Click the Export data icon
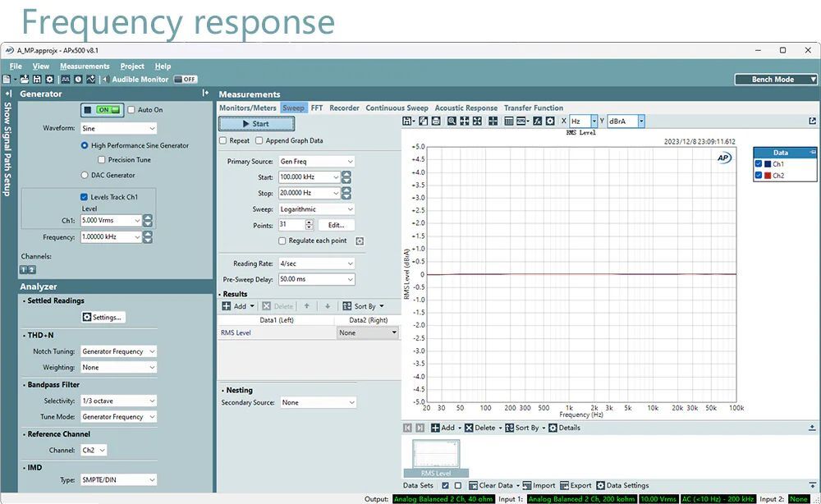 [565, 486]
